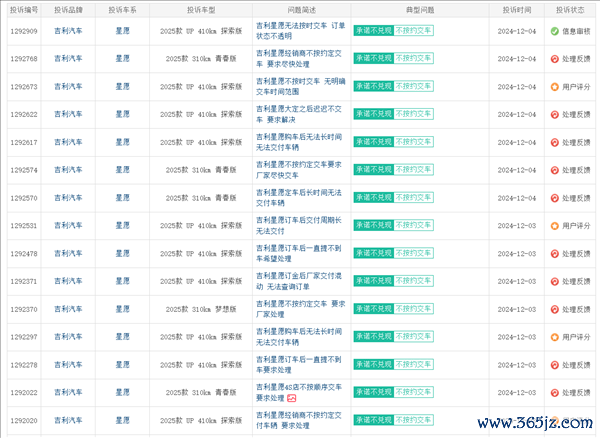
Task: Click the 吉利汽车 brand link in row 1292370
Action: [68, 309]
